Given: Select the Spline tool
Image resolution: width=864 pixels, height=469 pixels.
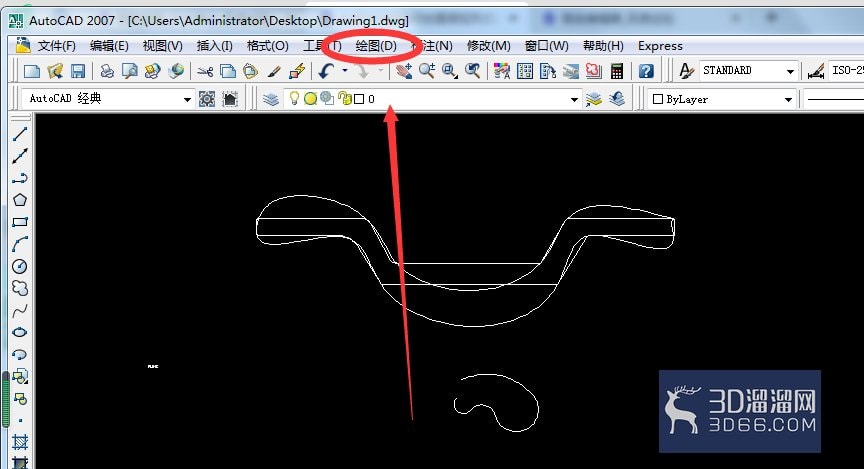Looking at the screenshot, I should click(20, 310).
